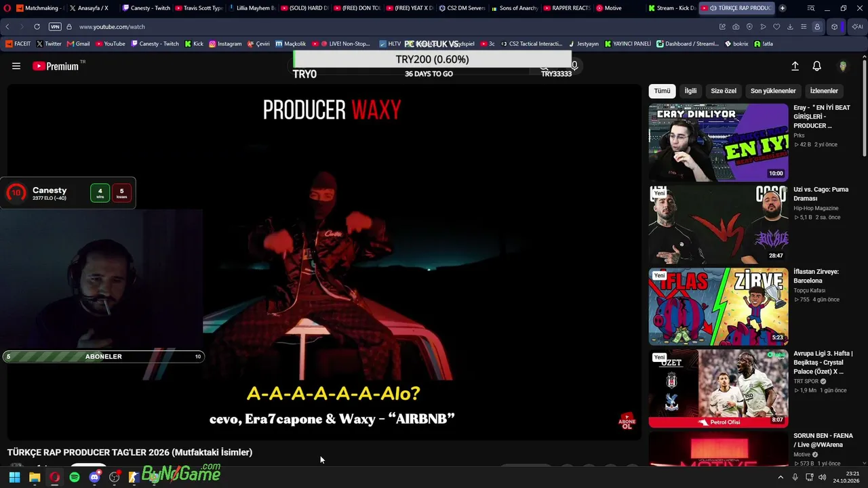This screenshot has width=868, height=488.
Task: Expand the system tray hidden icons chevron
Action: 781,477
